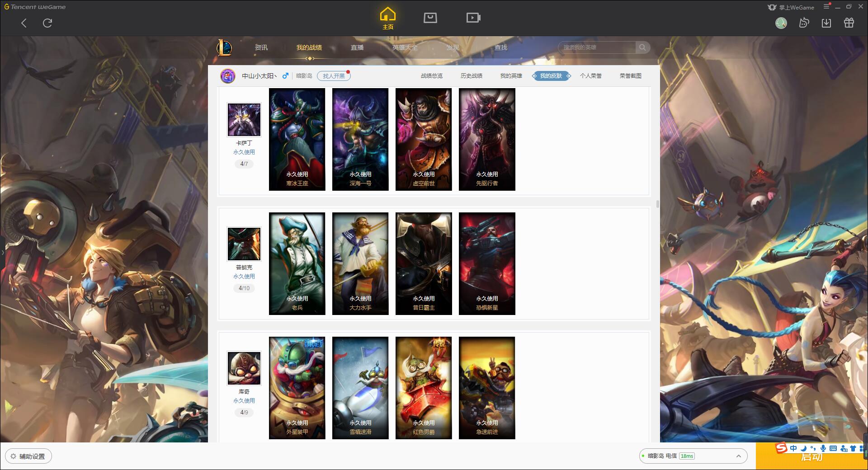Switch to the 直播 tab

357,47
